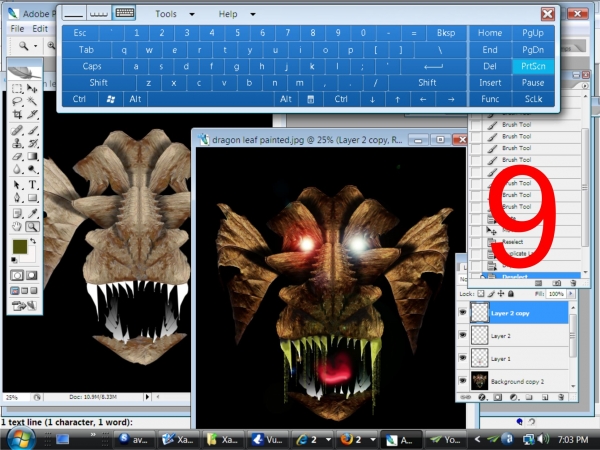The height and width of the screenshot is (450, 600).
Task: Open Help menu on keyboard window
Action: tap(228, 14)
